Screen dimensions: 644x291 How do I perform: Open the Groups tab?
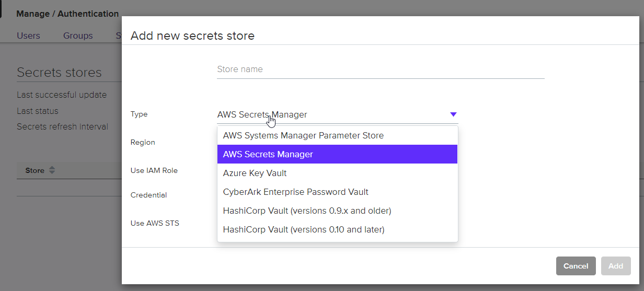point(78,36)
